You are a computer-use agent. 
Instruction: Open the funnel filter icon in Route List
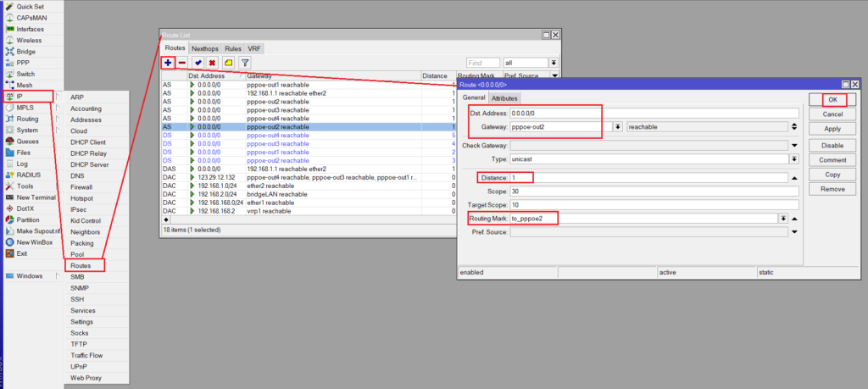click(245, 63)
